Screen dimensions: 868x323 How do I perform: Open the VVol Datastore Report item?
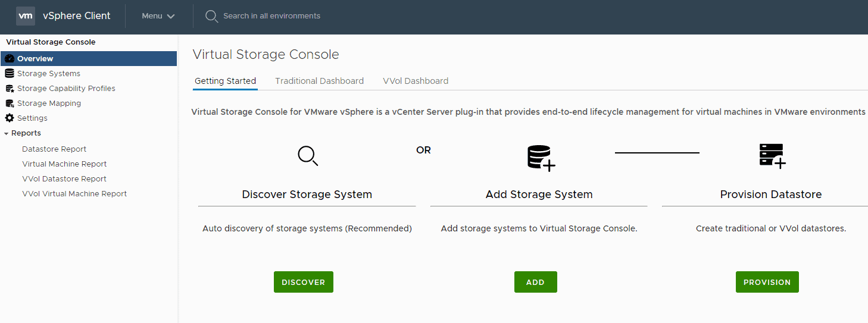(64, 178)
